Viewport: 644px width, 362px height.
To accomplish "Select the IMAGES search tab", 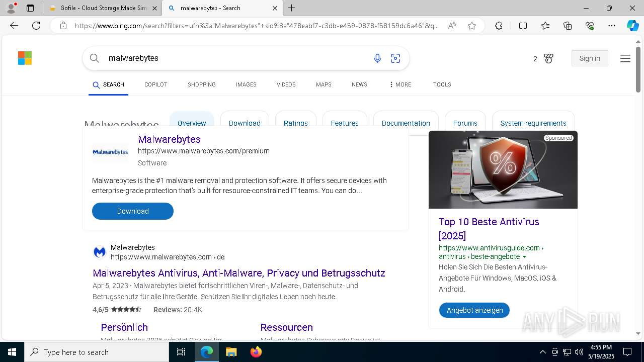I will [246, 84].
